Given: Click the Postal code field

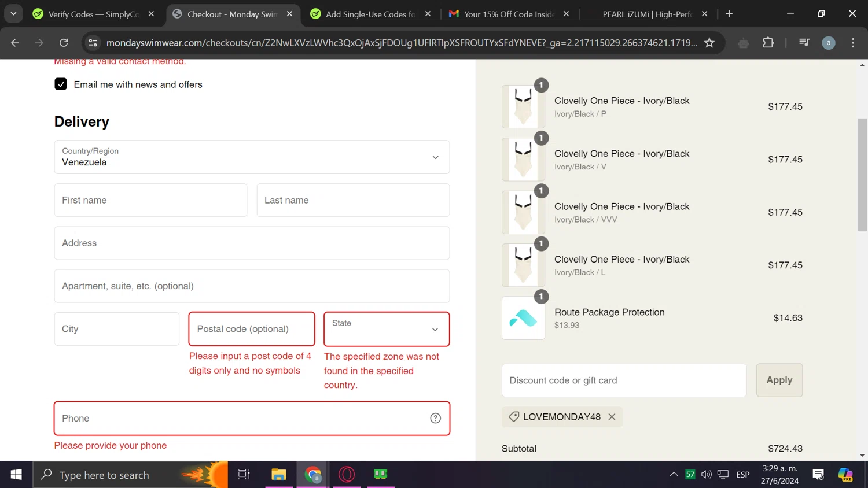Looking at the screenshot, I should [x=252, y=329].
